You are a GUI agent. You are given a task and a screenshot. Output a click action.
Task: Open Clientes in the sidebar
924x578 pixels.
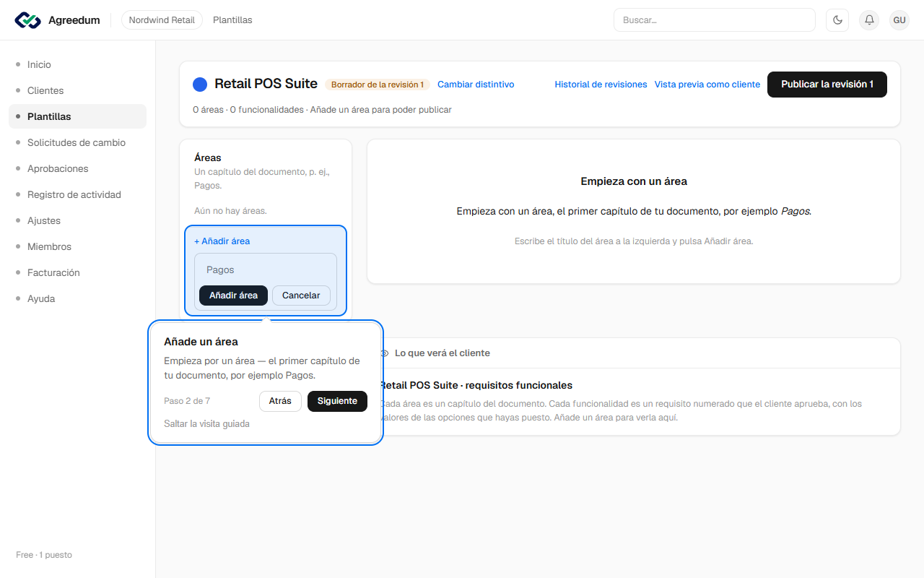pyautogui.click(x=77, y=90)
